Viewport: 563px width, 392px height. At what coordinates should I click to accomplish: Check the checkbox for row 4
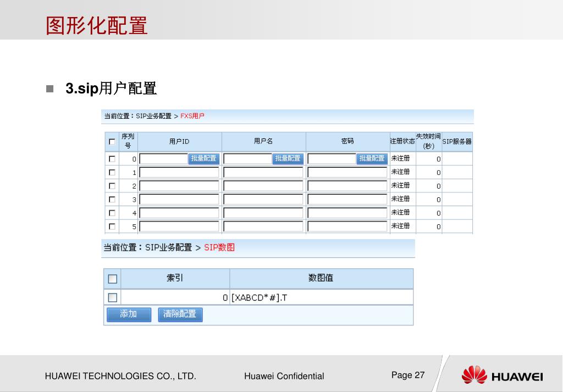tap(112, 213)
